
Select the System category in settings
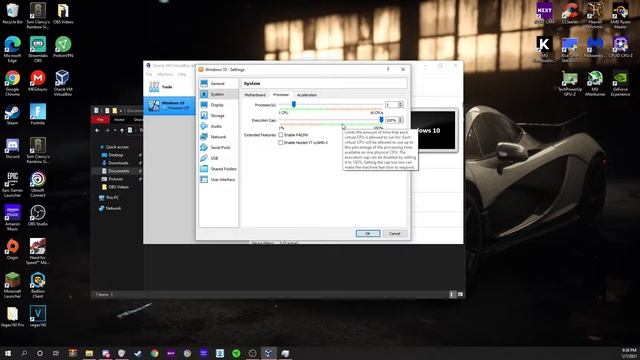tap(218, 94)
